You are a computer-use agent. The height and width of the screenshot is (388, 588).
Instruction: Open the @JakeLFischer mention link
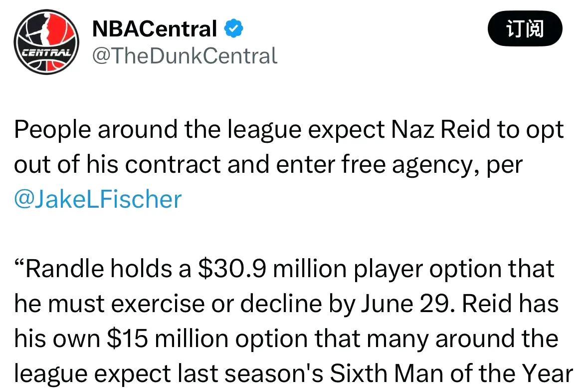(98, 199)
